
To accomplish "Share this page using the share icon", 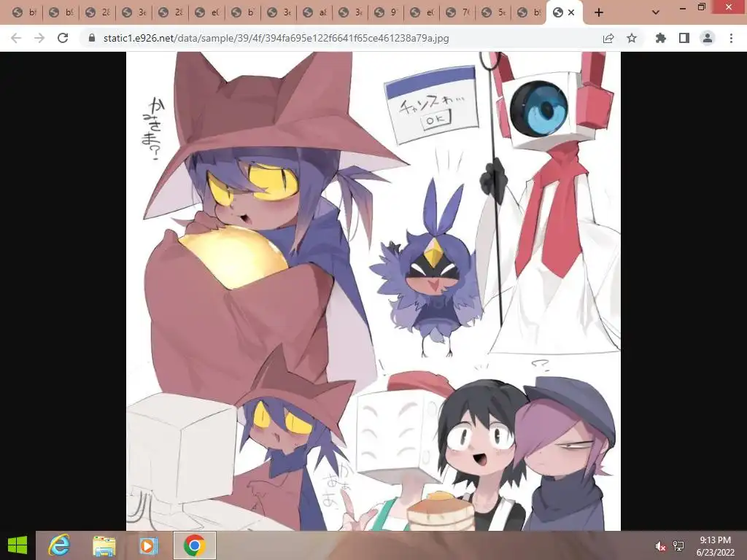I will (608, 38).
